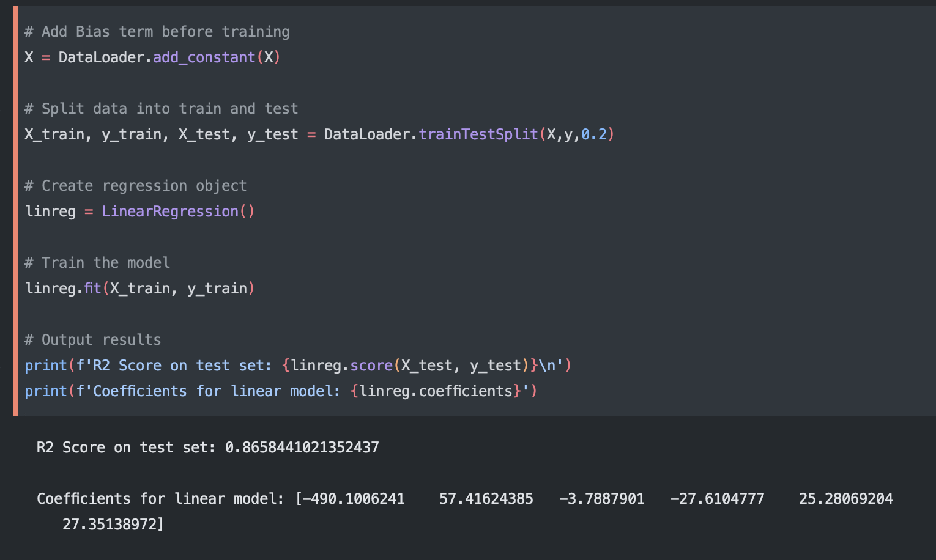
Task: Click the comment '# Add Bias term before training'
Action: [x=157, y=32]
